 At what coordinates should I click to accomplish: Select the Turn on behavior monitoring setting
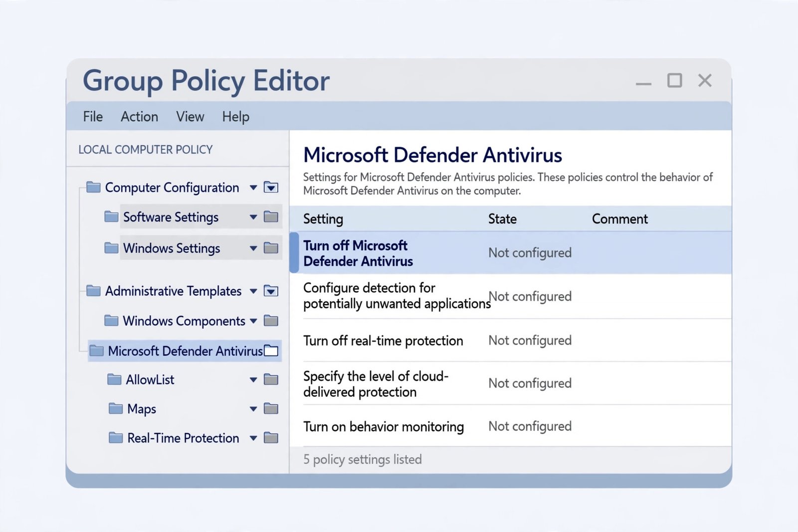point(511,426)
